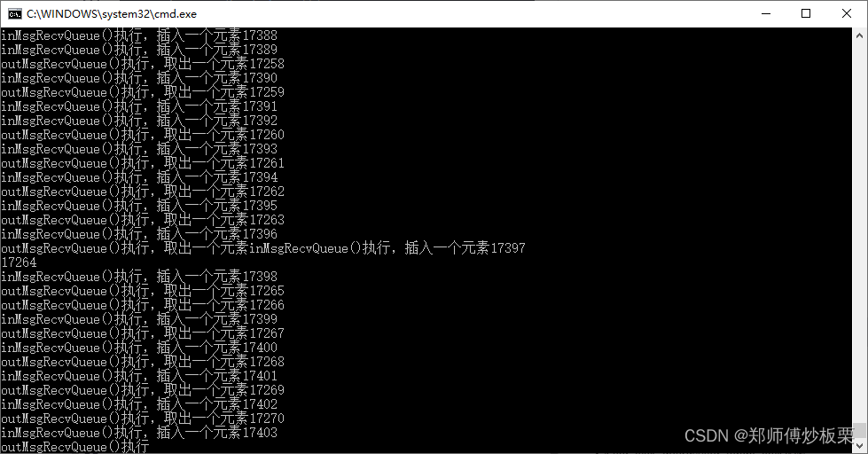Maximize the command prompt window
Screen dimensions: 868x454
click(x=806, y=14)
